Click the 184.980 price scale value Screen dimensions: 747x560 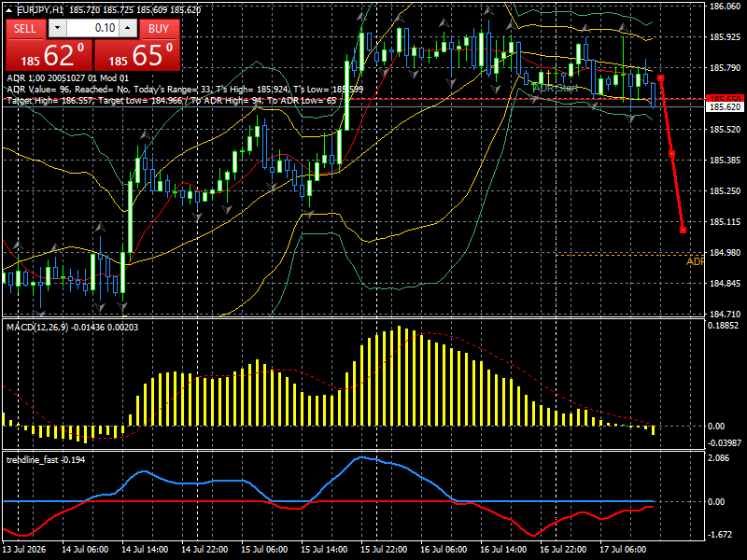(726, 252)
